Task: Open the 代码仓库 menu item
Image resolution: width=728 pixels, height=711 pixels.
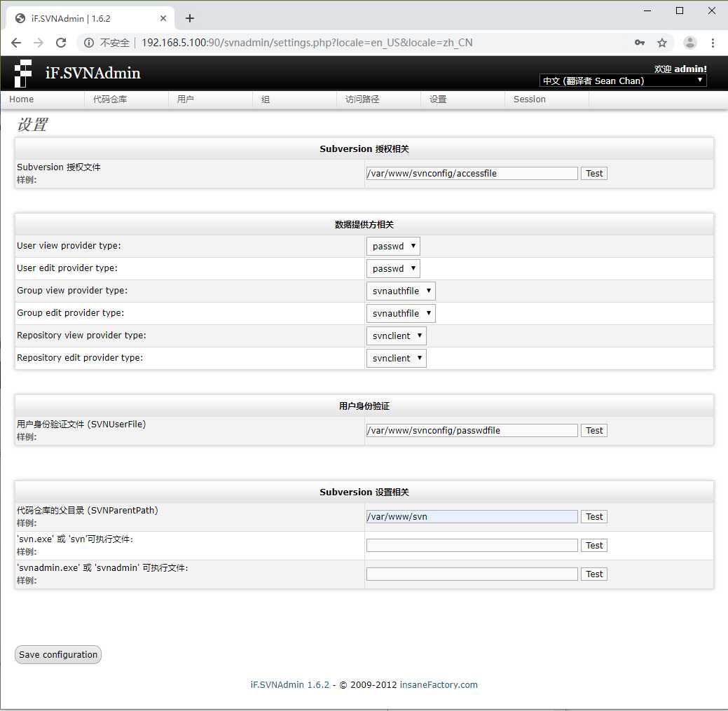Action: tap(110, 99)
